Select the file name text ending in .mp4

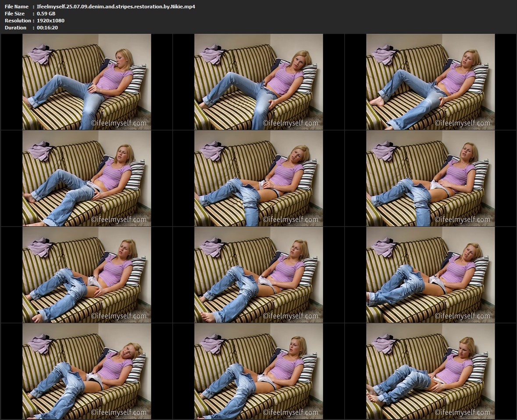point(116,6)
